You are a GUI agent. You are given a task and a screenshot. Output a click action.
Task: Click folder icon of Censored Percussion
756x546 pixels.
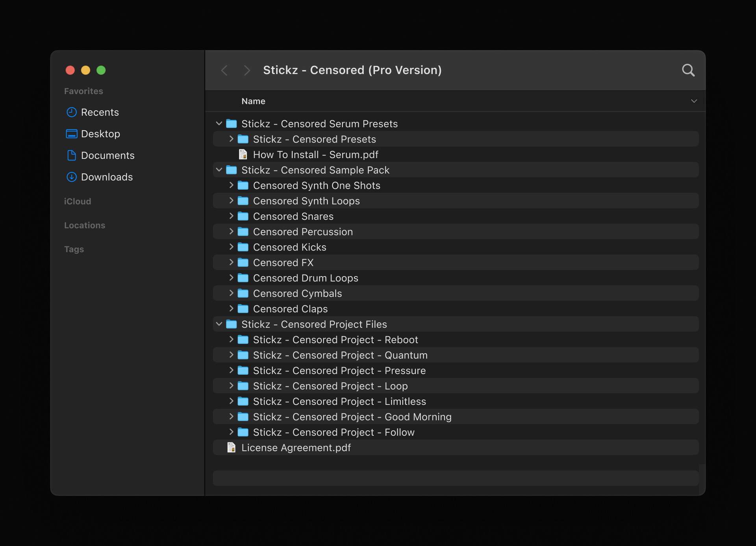point(243,231)
